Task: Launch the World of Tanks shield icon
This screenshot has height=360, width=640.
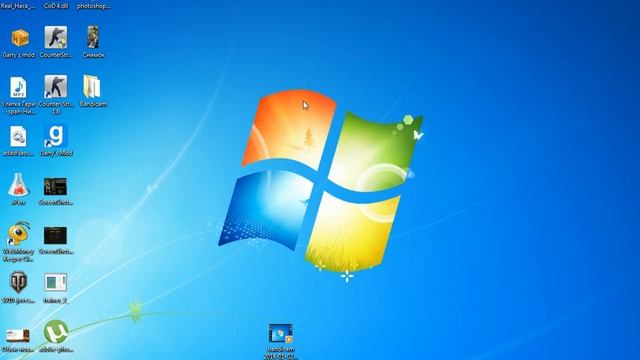Action: click(x=18, y=282)
